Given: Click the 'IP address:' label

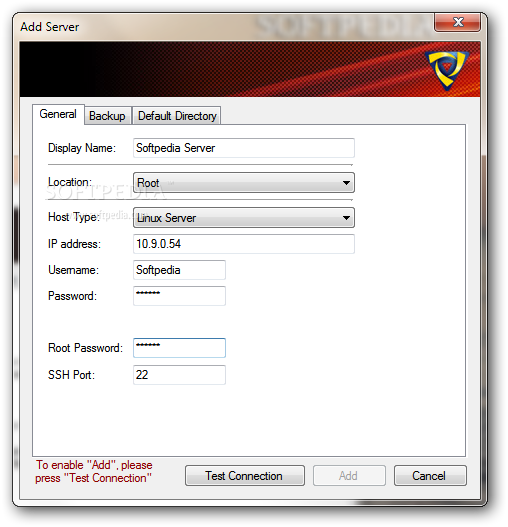Looking at the screenshot, I should [74, 244].
